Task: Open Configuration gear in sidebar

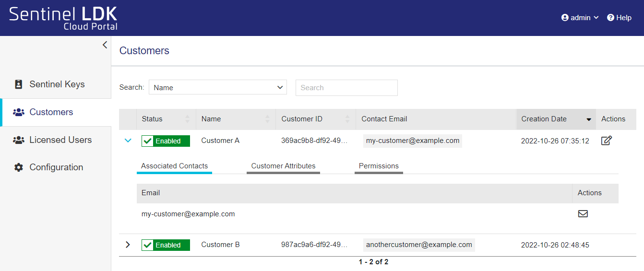Action: [56, 167]
